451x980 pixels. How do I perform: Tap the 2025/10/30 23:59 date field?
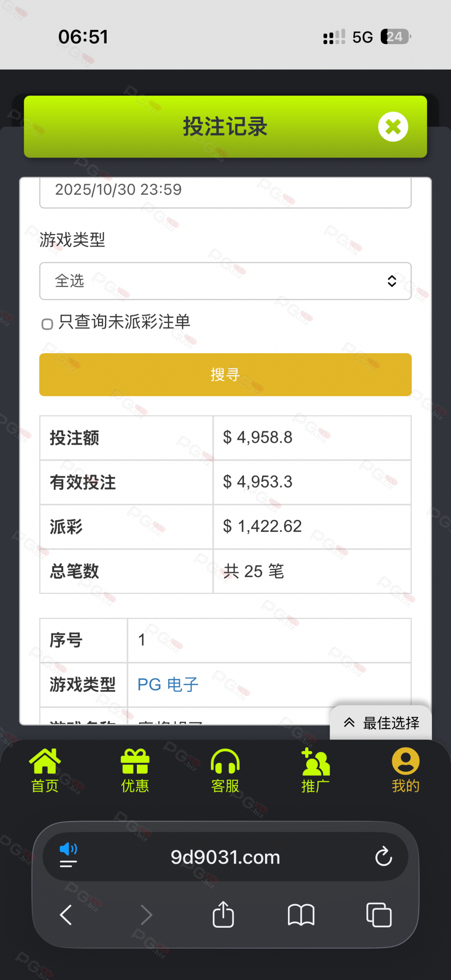(x=225, y=191)
